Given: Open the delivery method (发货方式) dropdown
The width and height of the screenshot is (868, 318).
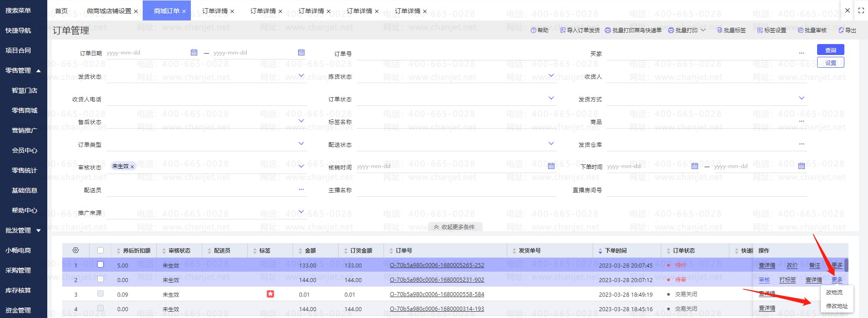Looking at the screenshot, I should point(801,98).
